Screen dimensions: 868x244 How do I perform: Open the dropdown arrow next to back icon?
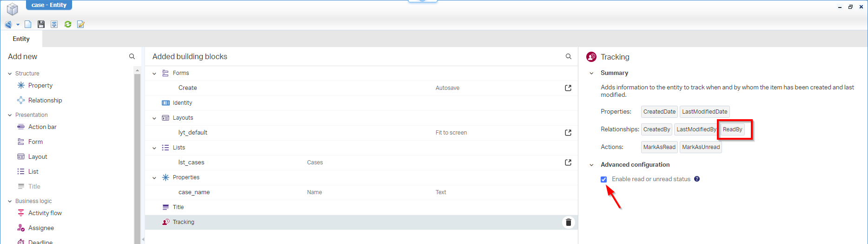point(18,25)
